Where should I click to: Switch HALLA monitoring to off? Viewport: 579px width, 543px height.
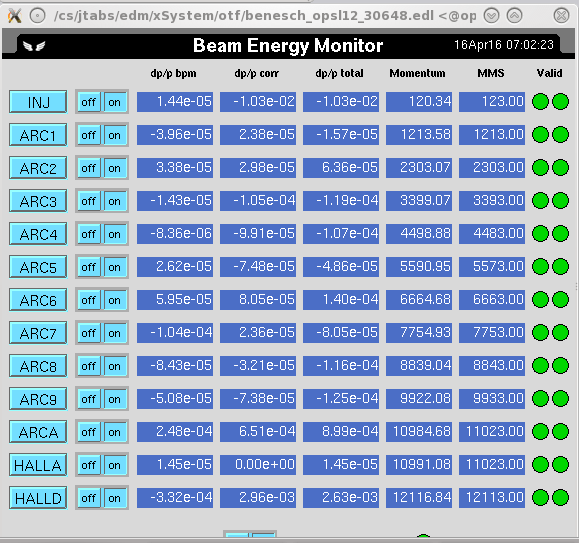[x=89, y=465]
